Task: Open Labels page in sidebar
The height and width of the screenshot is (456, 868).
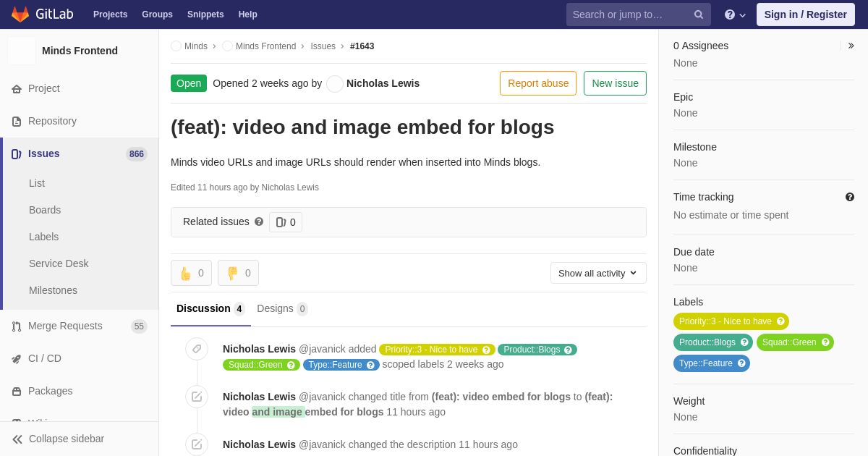Action: coord(43,237)
